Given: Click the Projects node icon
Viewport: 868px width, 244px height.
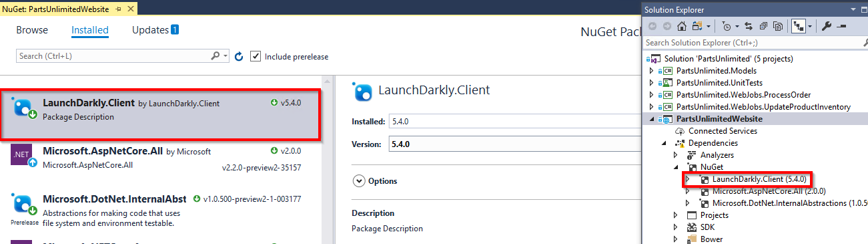Looking at the screenshot, I should (693, 215).
